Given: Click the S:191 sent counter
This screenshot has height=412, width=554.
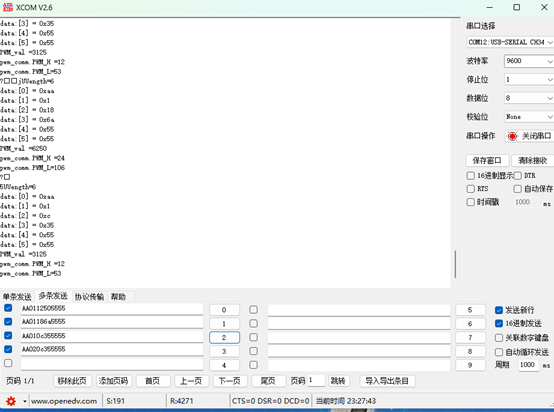Looking at the screenshot, I should click(116, 401).
